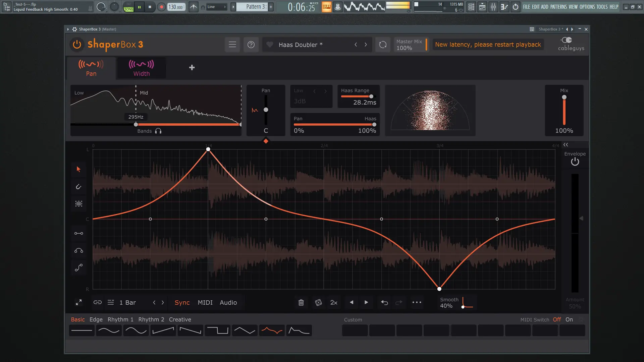Go to next preset arrow
The height and width of the screenshot is (362, 644).
tap(366, 45)
